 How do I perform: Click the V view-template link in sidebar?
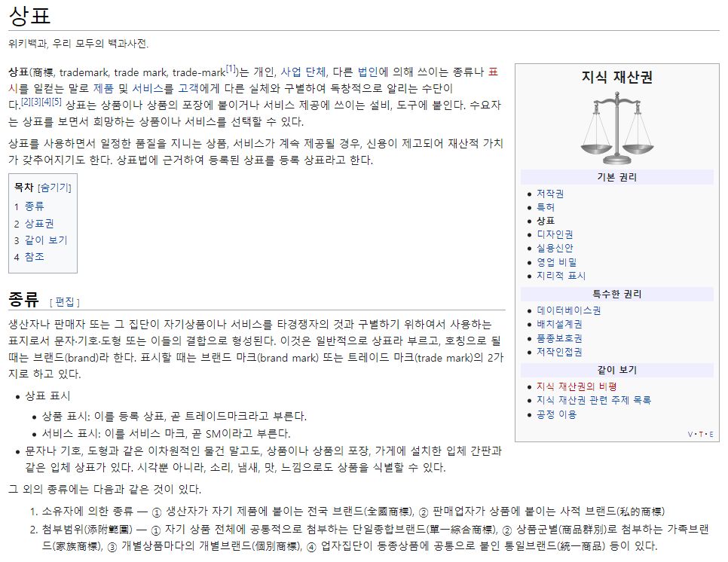(x=690, y=435)
